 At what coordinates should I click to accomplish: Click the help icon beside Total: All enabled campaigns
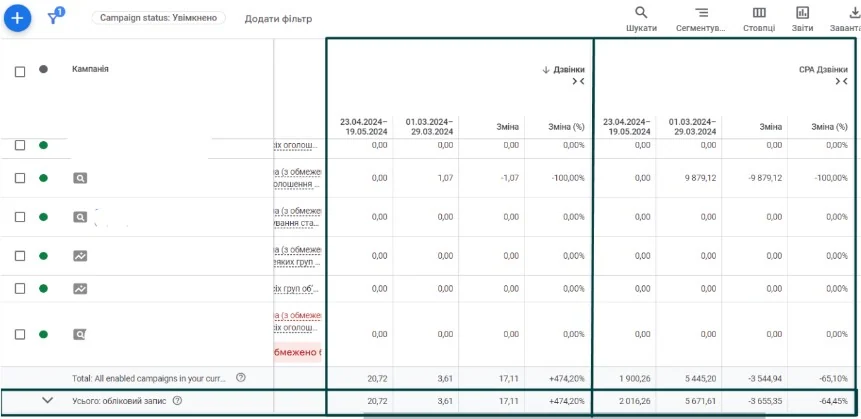241,378
